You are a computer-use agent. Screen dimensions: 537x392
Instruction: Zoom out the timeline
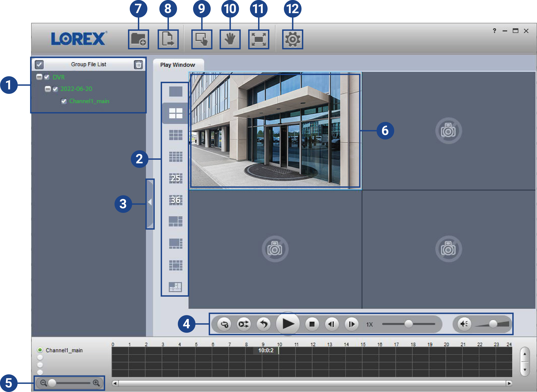[43, 383]
